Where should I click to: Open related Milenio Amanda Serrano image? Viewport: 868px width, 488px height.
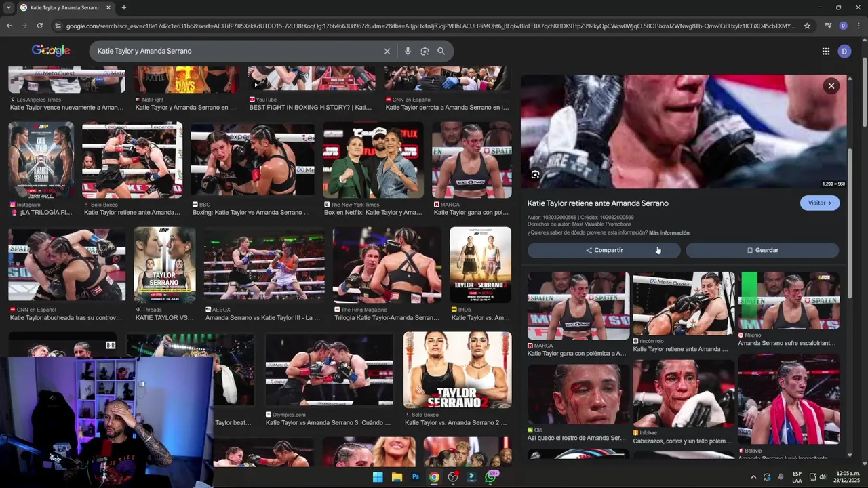789,301
